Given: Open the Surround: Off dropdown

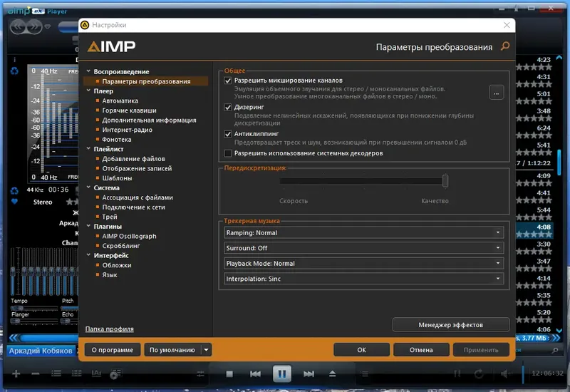Looking at the screenshot, I should point(364,248).
